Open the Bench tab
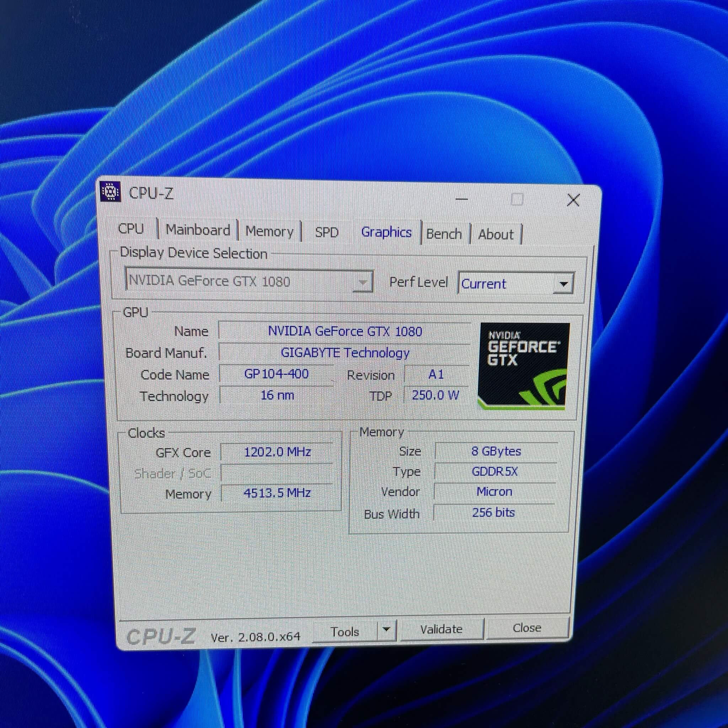Screen dimensions: 728x728 coord(444,234)
